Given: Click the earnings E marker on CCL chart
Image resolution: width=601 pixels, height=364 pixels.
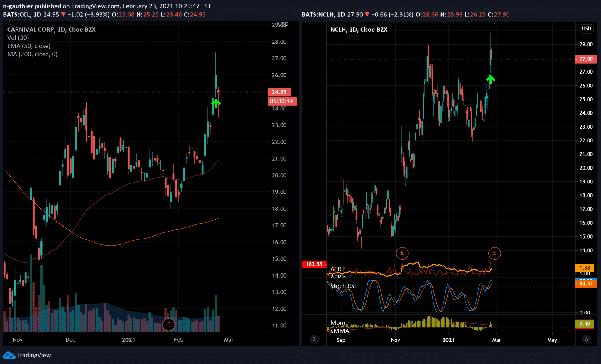Looking at the screenshot, I should coord(168,324).
